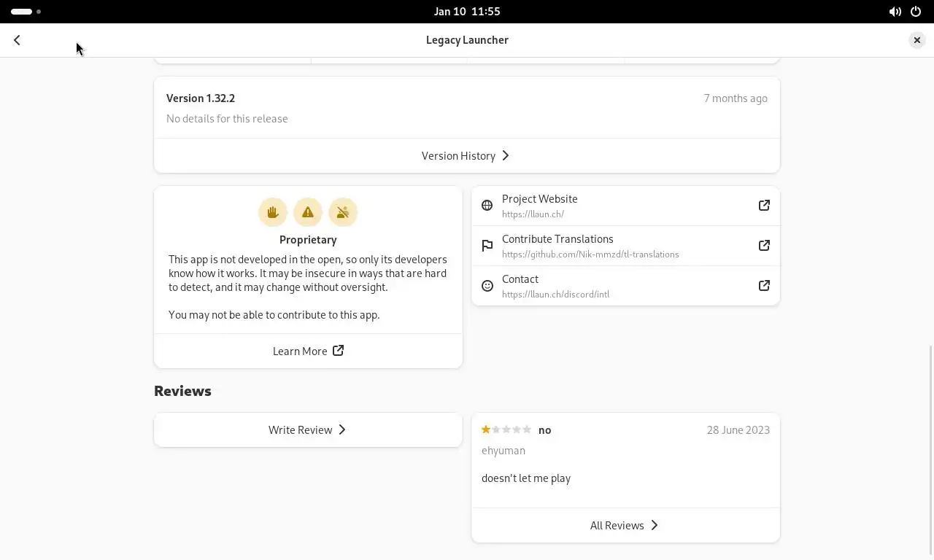Click Write Review button
Image resolution: width=934 pixels, height=560 pixels.
[x=308, y=429]
